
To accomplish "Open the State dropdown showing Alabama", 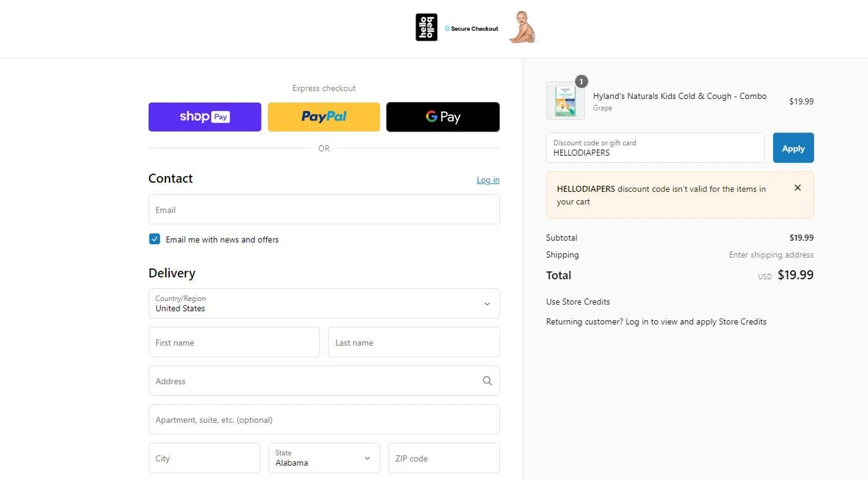I will click(324, 458).
